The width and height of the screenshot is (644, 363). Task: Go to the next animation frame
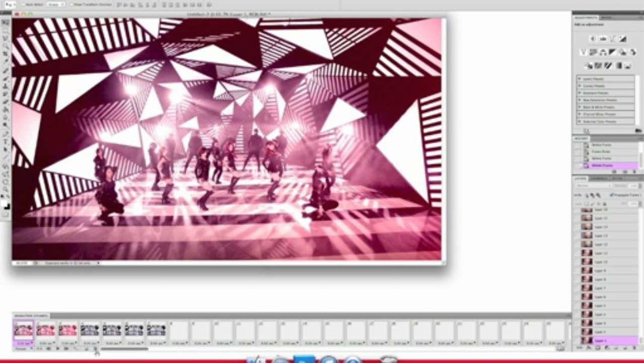(x=66, y=349)
